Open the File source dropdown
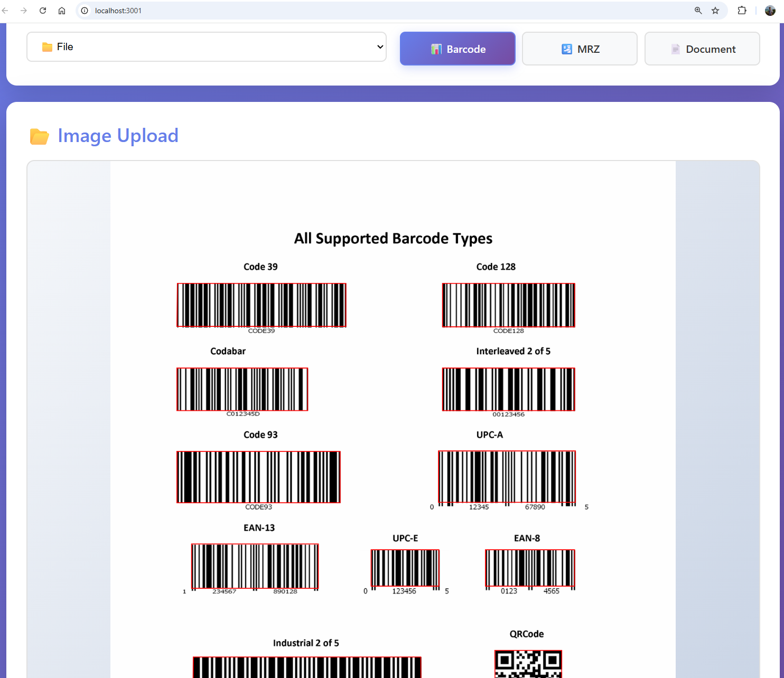Image resolution: width=784 pixels, height=678 pixels. point(206,46)
